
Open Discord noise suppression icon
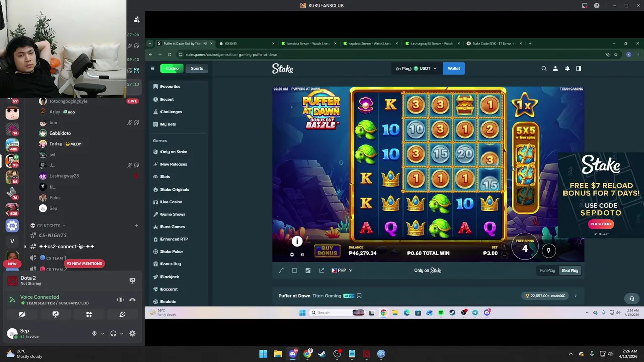[x=120, y=300]
